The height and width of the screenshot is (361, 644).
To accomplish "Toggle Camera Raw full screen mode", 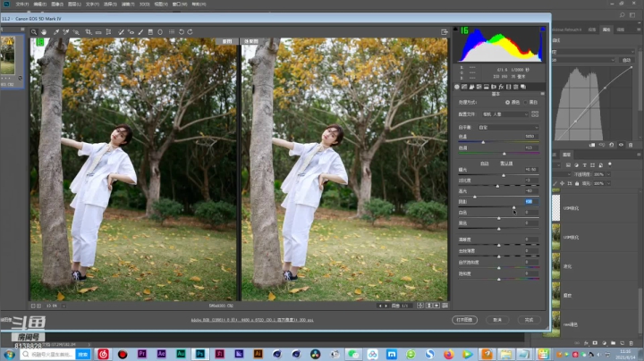I will (445, 32).
